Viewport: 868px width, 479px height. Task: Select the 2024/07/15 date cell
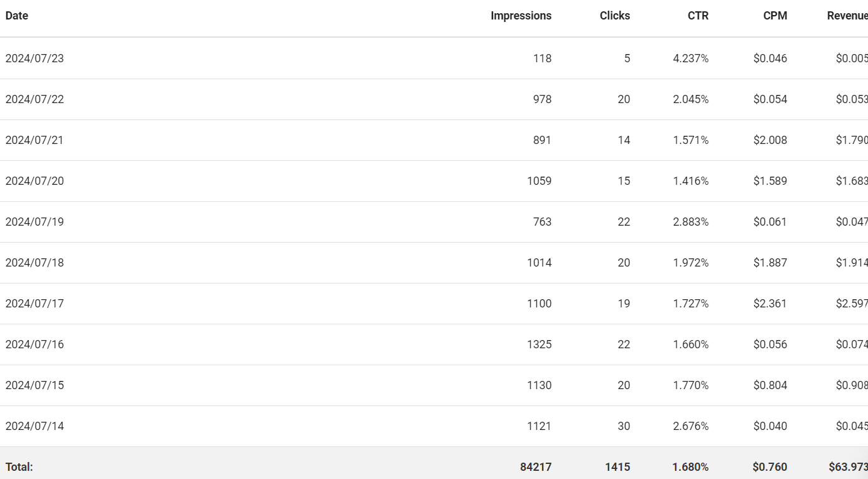(35, 385)
